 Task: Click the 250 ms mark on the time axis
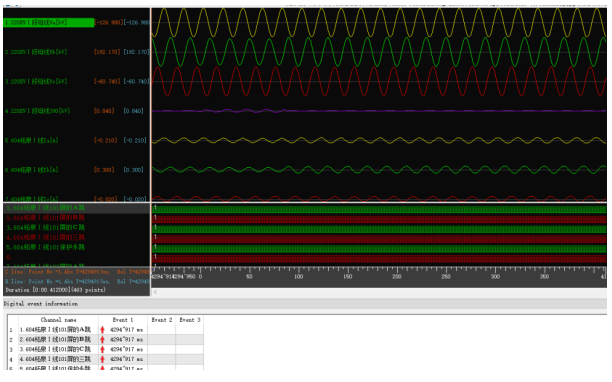(x=446, y=276)
